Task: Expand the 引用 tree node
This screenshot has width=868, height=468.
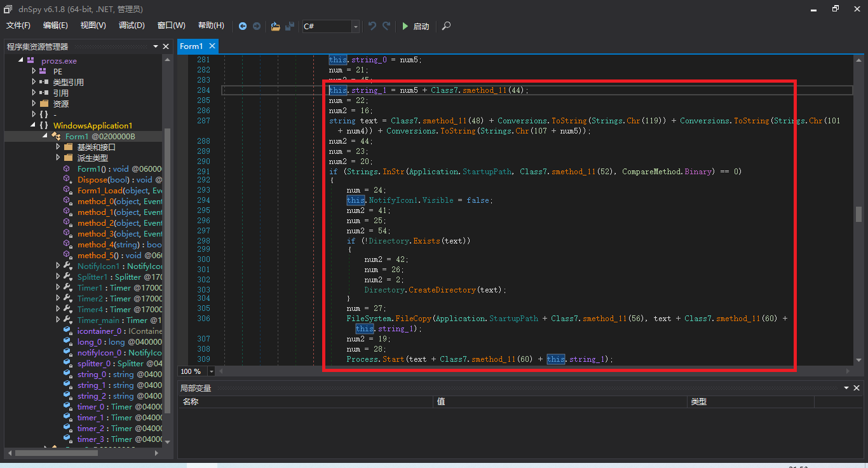Action: (x=34, y=93)
